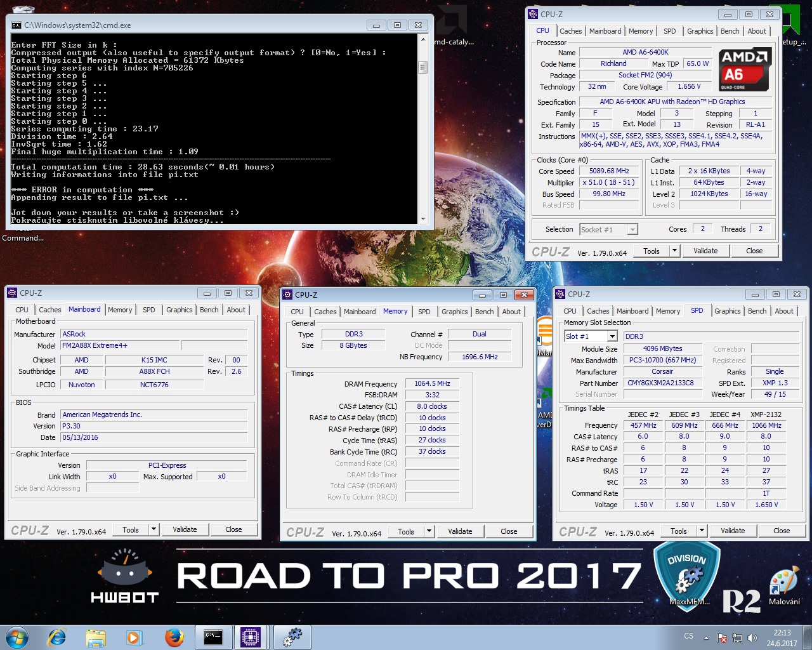
Task: Click the Core Voltage value 1.656 V
Action: [689, 86]
